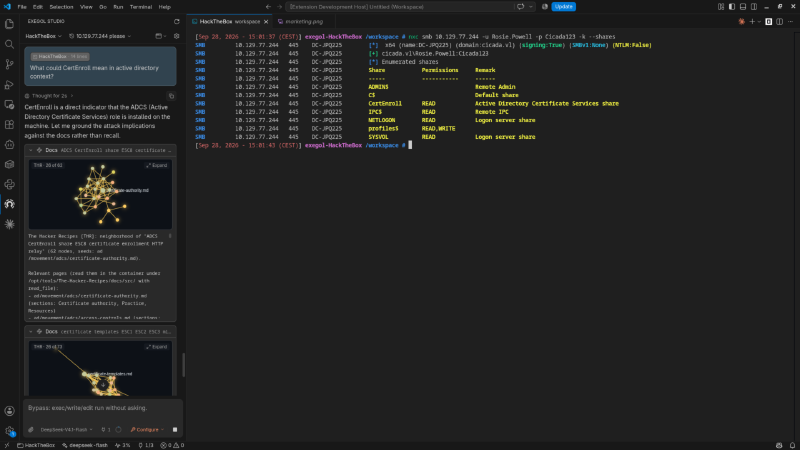Close the HackTheBox workspace tab

(x=266, y=21)
